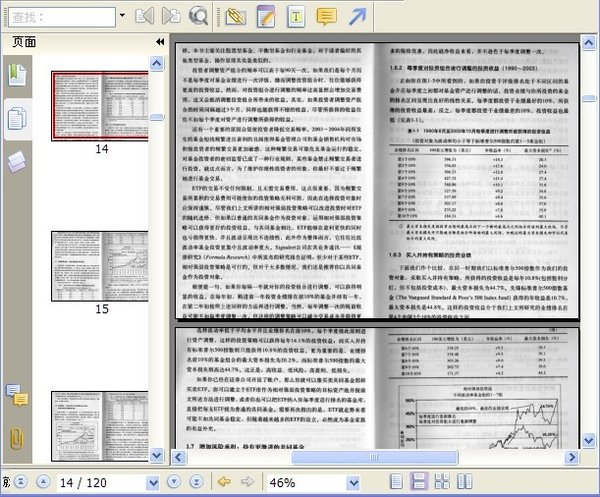This screenshot has height=497, width=600.
Task: Go to the previous page
Action: pyautogui.click(x=43, y=482)
